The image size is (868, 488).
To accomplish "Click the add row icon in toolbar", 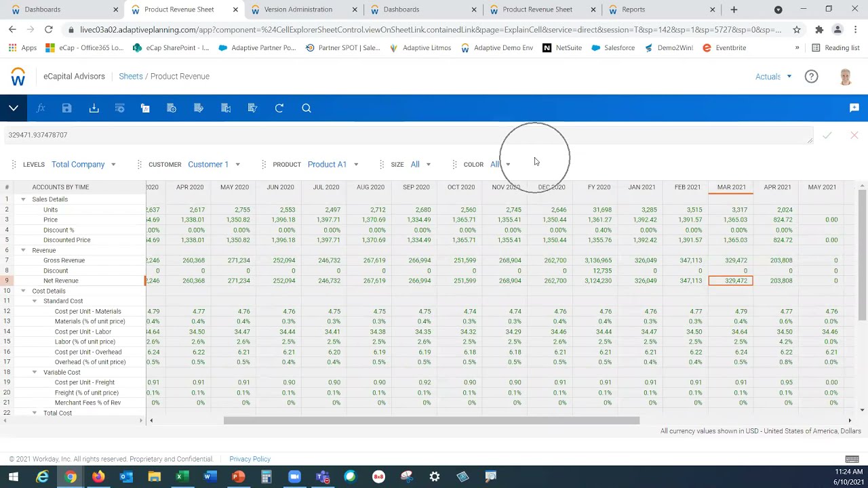I will tap(119, 108).
